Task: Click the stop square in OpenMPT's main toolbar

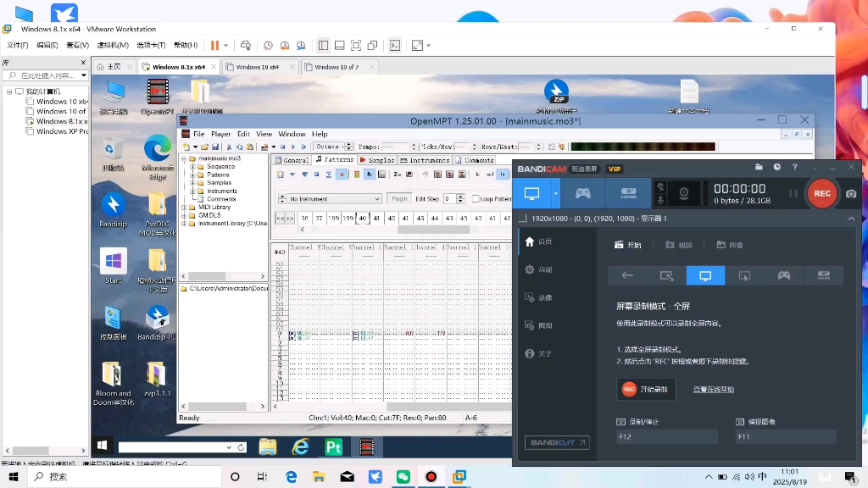Action: (283, 147)
